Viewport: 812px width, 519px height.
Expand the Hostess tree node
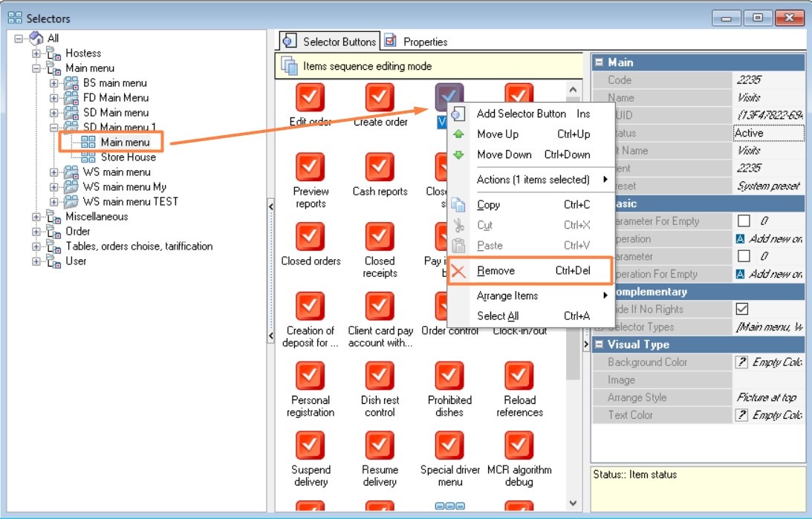click(x=36, y=53)
